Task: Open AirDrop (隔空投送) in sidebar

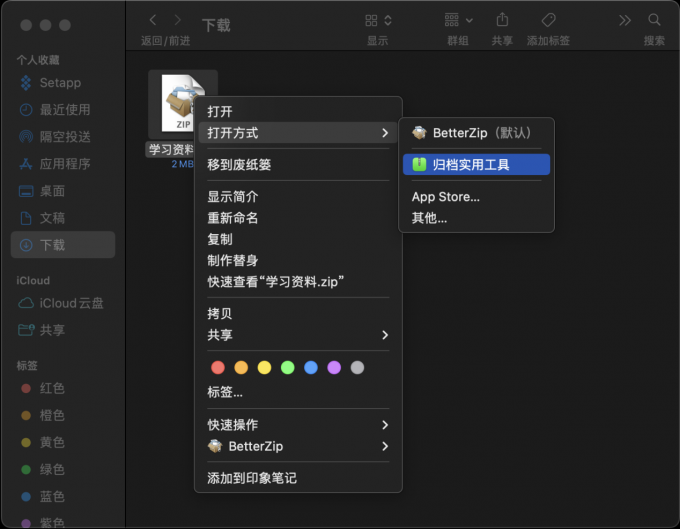Action: point(63,137)
